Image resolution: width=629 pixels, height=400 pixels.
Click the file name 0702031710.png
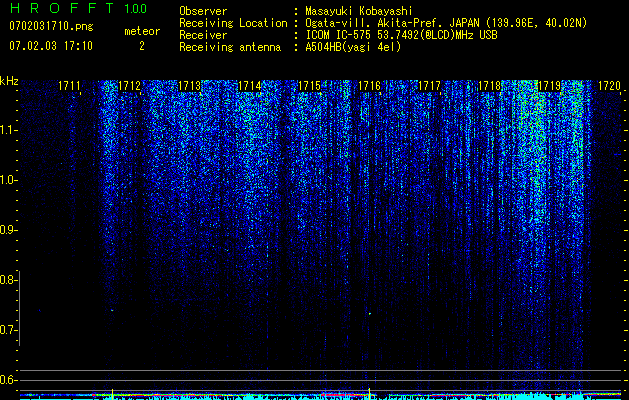[x=51, y=27]
